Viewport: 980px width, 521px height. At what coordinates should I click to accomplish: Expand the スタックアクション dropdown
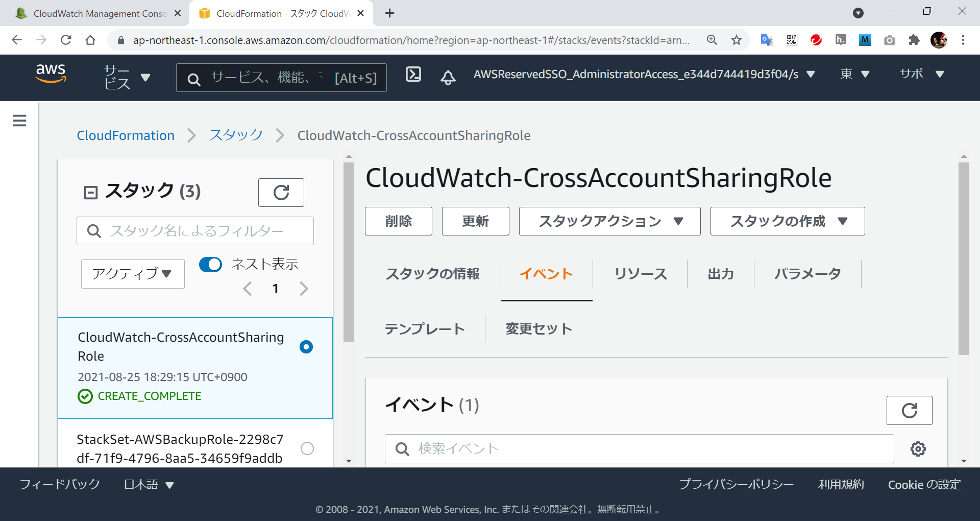pyautogui.click(x=609, y=221)
